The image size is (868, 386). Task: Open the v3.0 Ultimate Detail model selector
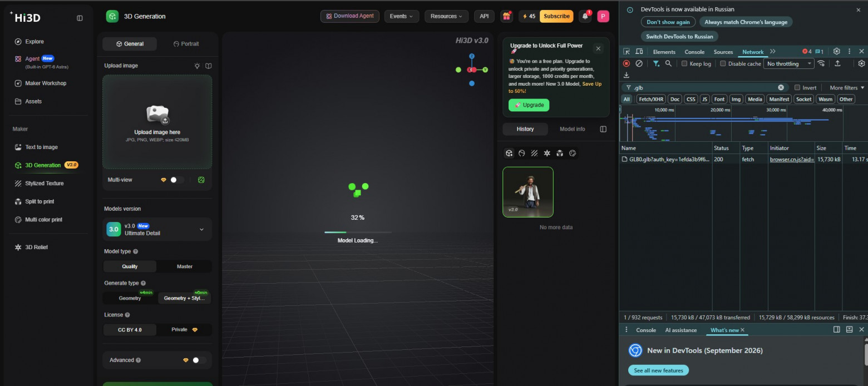click(x=157, y=229)
